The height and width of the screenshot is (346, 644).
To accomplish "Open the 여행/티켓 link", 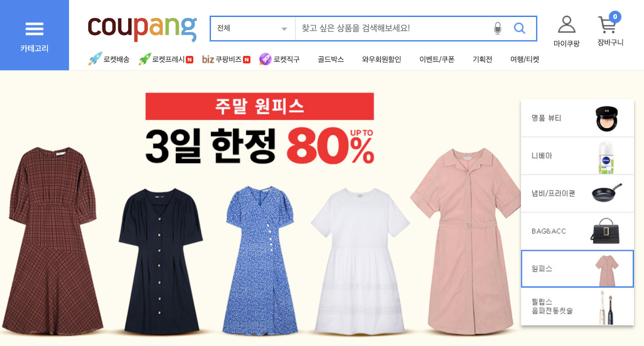I will tap(524, 59).
